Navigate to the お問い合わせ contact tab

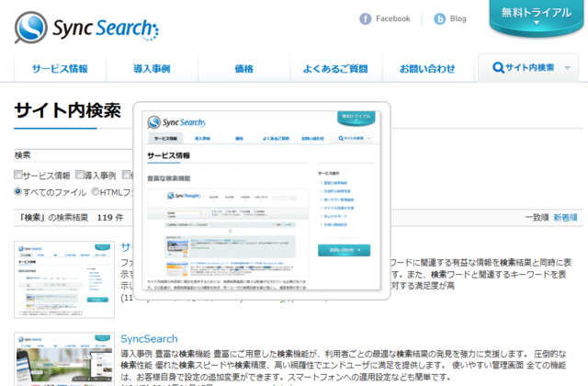click(427, 69)
